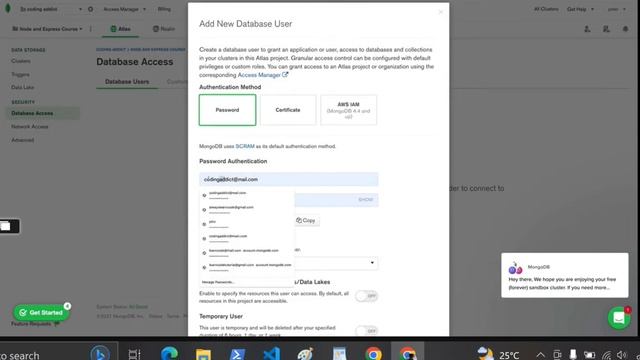640x360 pixels.
Task: Select the Password authentication method
Action: tap(227, 110)
